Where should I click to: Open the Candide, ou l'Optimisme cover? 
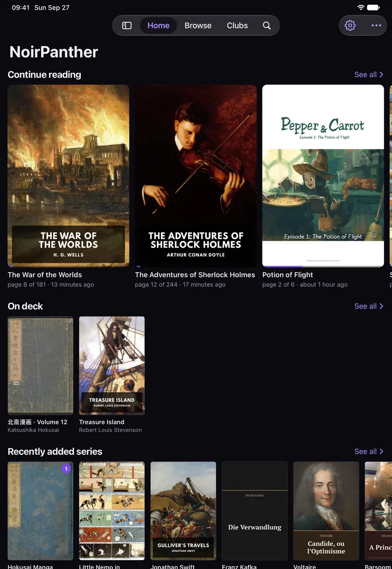coord(326,511)
